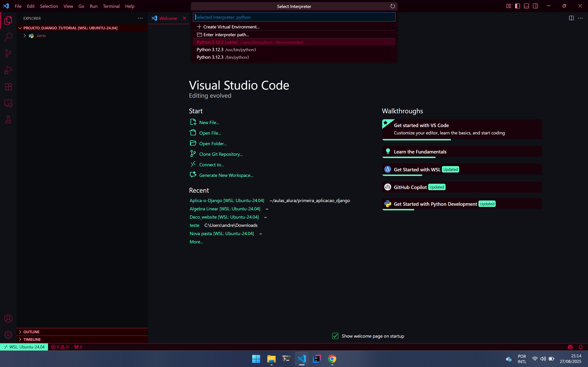Select Python 3.12.3 /usr/bin/python3 interpreter
Viewport: 588px width, 367px height.
[226, 50]
